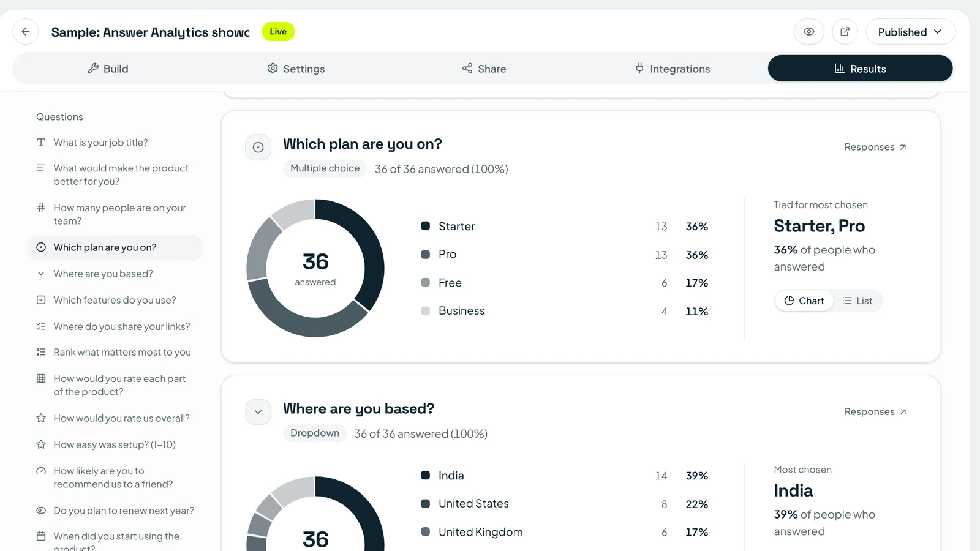980x551 pixels.
Task: Switch plan results to Chart view
Action: 804,301
